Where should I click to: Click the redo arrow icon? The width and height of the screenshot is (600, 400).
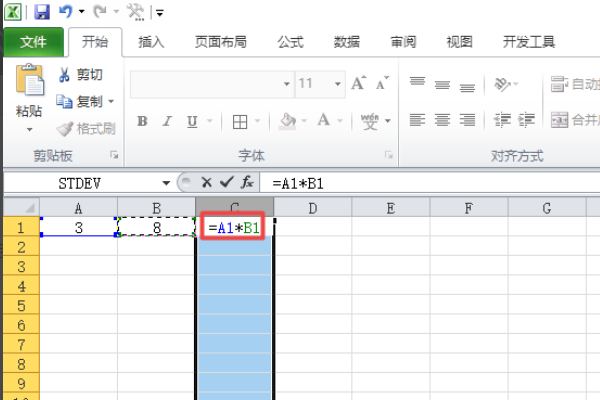(100, 12)
